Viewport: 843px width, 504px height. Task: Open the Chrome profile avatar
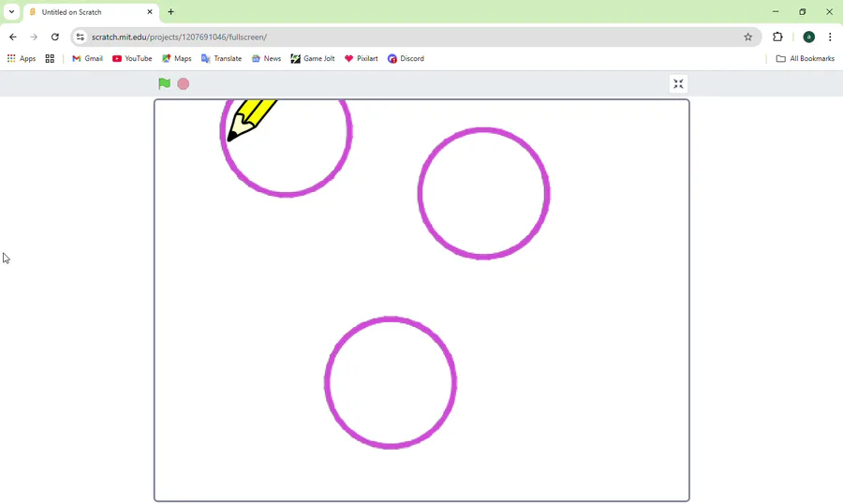pyautogui.click(x=808, y=37)
